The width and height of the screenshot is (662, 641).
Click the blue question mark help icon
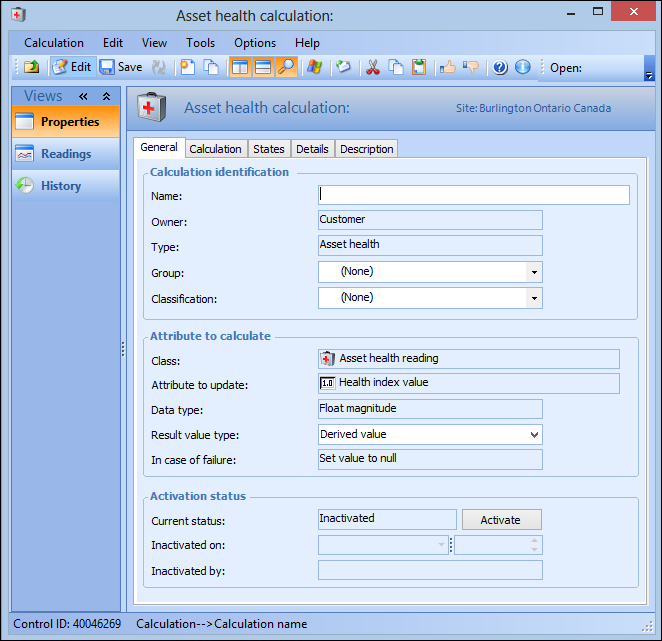point(500,67)
